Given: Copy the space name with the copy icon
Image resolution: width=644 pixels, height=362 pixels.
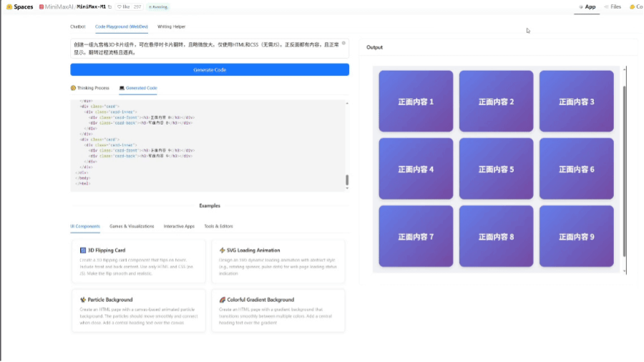Looking at the screenshot, I should (109, 7).
